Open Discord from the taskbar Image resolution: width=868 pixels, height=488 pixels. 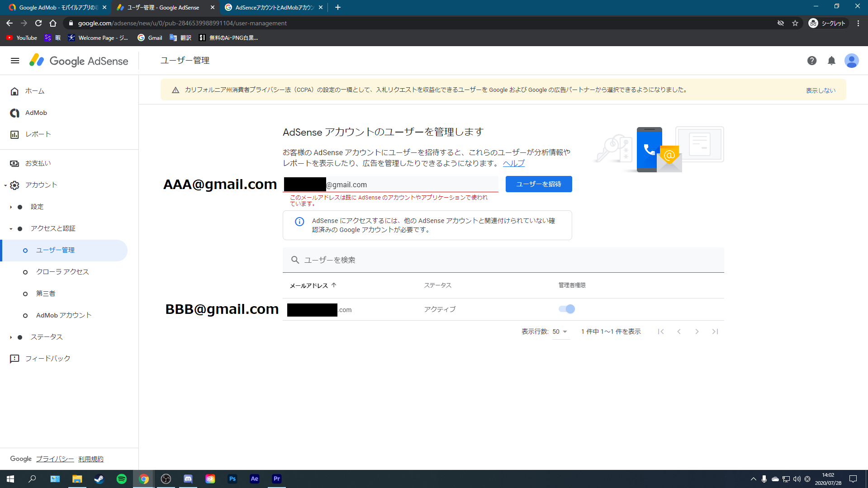point(188,479)
